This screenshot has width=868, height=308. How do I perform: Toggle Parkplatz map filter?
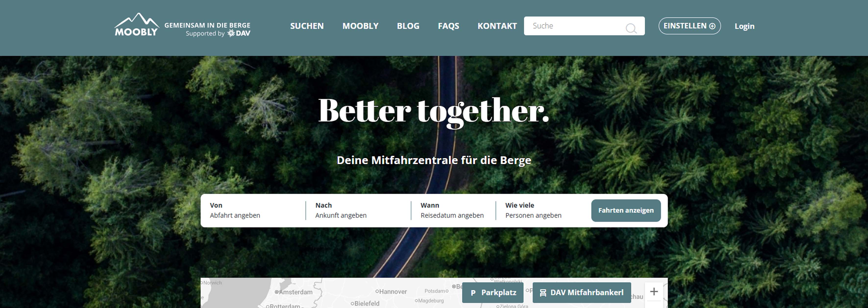pos(493,293)
